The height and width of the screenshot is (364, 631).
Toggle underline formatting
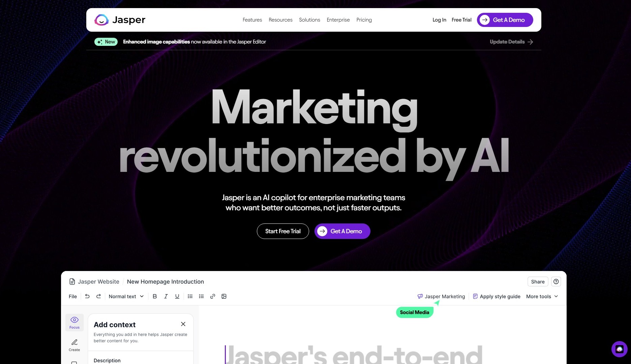coord(177,296)
